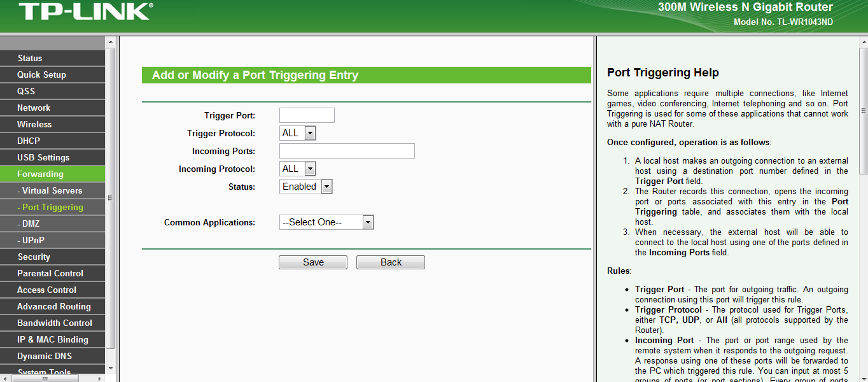Click help panel scroll up arrow

point(863,42)
